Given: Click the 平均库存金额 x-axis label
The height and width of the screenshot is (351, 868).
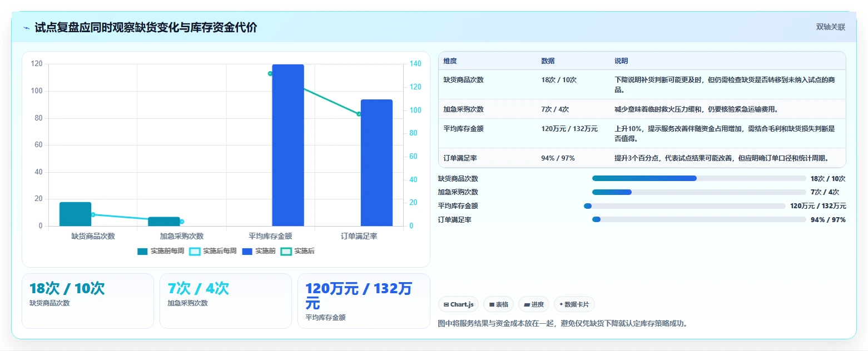Looking at the screenshot, I should [x=270, y=236].
